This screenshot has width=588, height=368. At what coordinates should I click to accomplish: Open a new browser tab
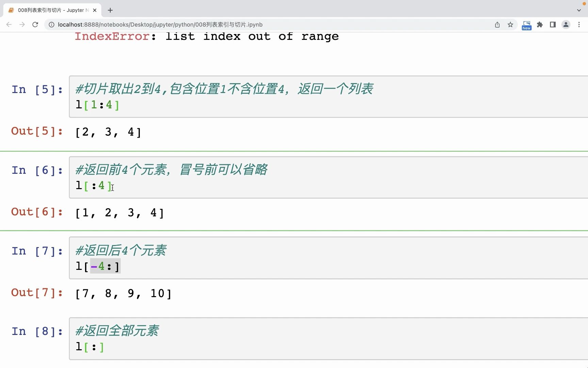pos(110,10)
